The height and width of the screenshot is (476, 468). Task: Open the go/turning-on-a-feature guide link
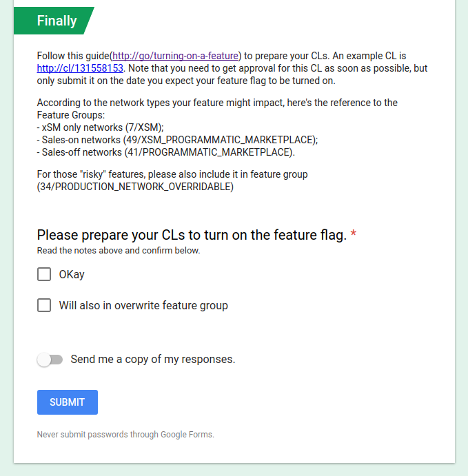click(175, 56)
